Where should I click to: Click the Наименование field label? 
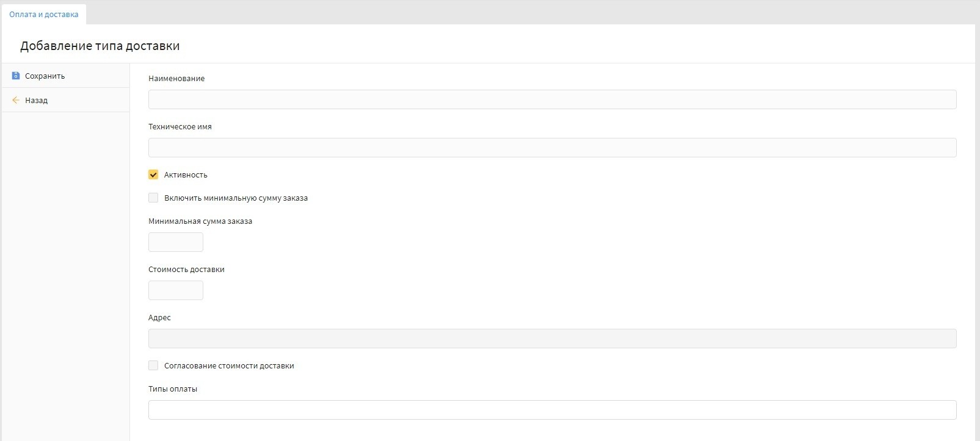(176, 79)
